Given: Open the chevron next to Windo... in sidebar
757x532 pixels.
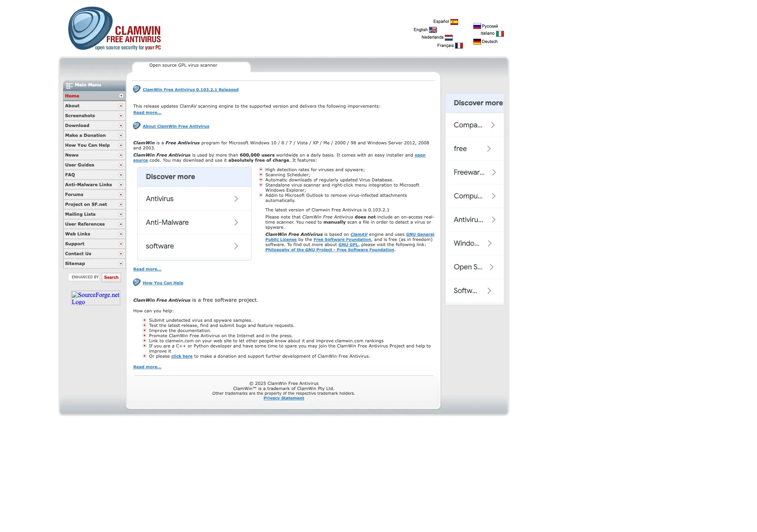Looking at the screenshot, I should click(490, 243).
